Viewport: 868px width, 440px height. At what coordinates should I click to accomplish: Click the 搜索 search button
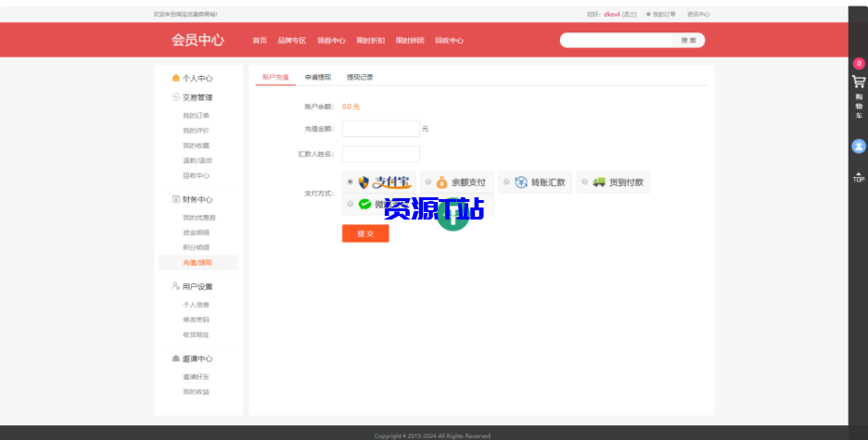(x=689, y=41)
